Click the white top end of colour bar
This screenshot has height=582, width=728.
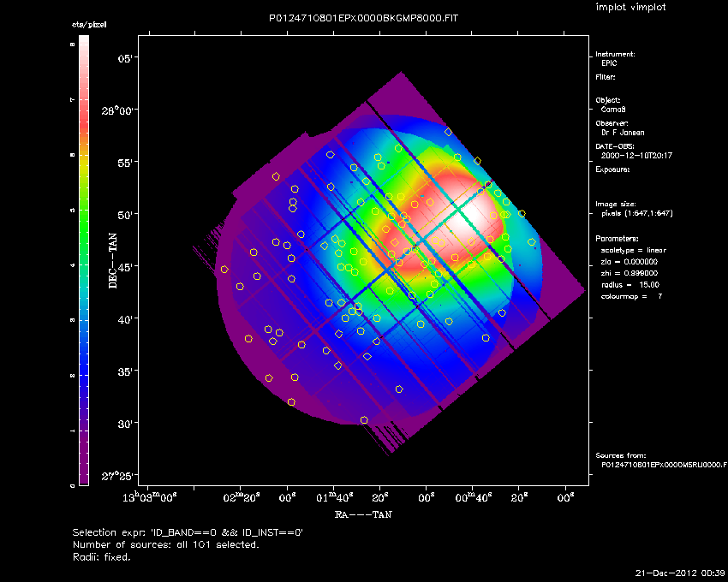(84, 42)
